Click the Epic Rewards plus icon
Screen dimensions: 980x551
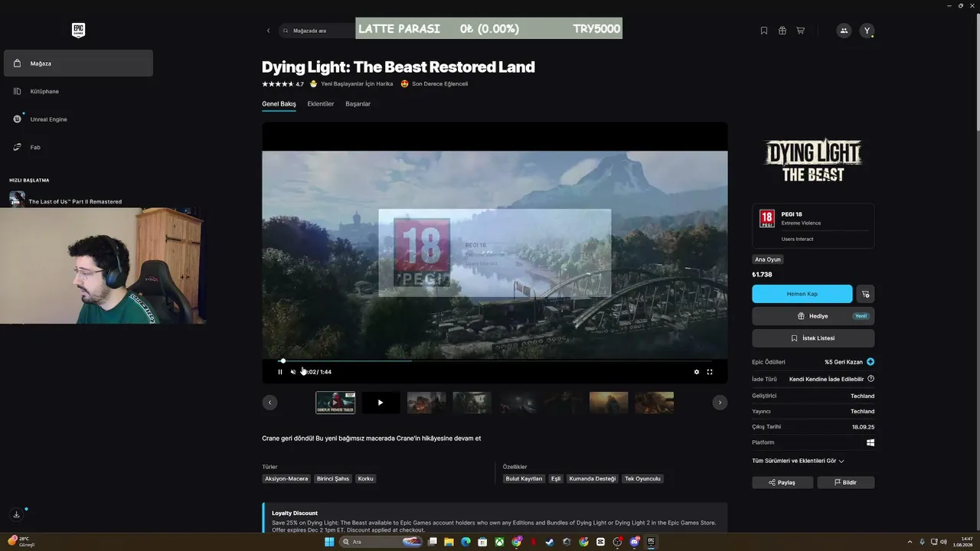(x=871, y=362)
